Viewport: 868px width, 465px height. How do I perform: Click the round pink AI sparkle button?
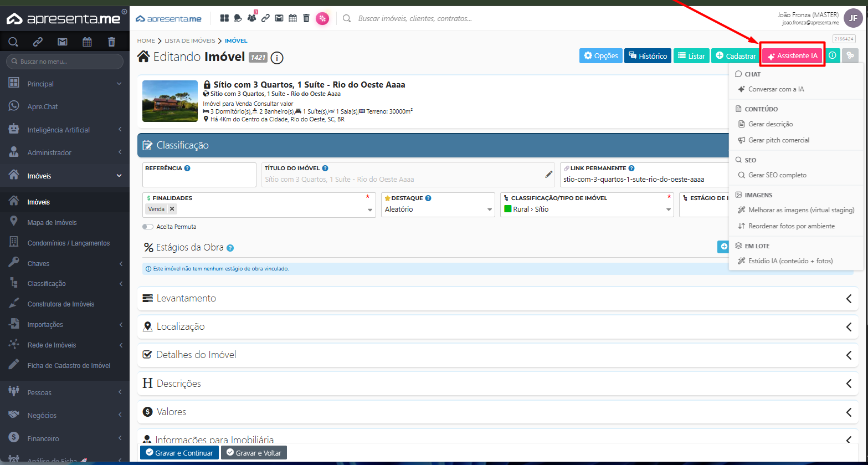pos(322,19)
